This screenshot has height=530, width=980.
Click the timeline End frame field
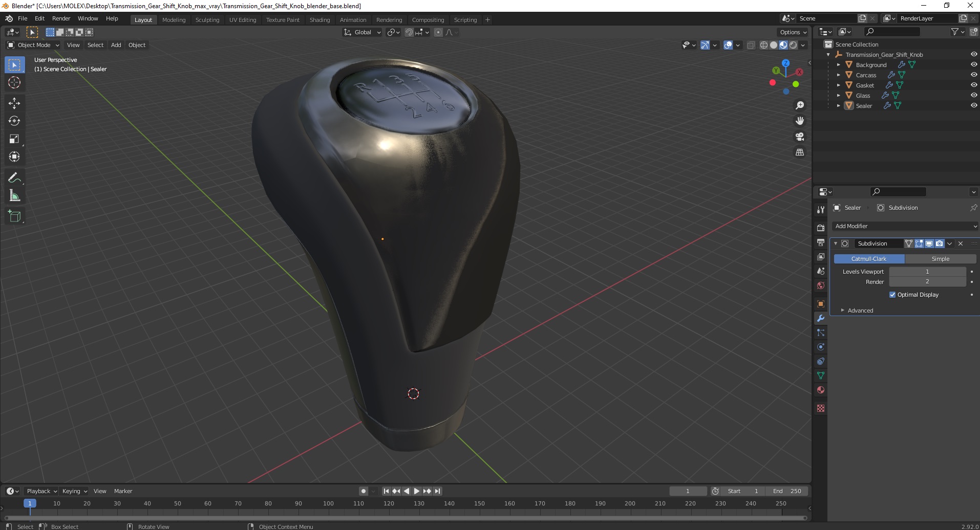(x=787, y=491)
